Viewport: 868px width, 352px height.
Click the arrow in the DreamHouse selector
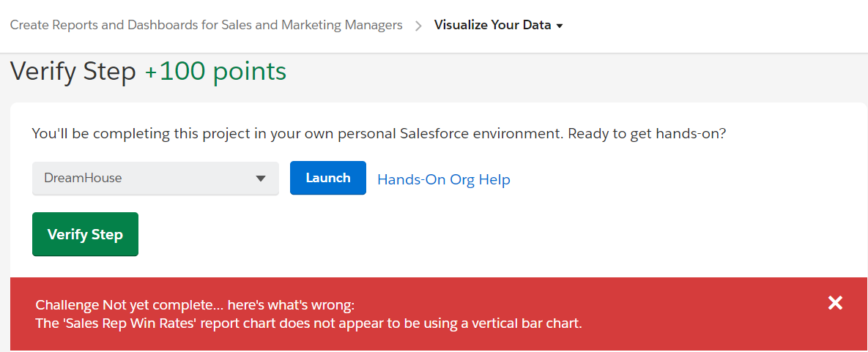click(261, 179)
